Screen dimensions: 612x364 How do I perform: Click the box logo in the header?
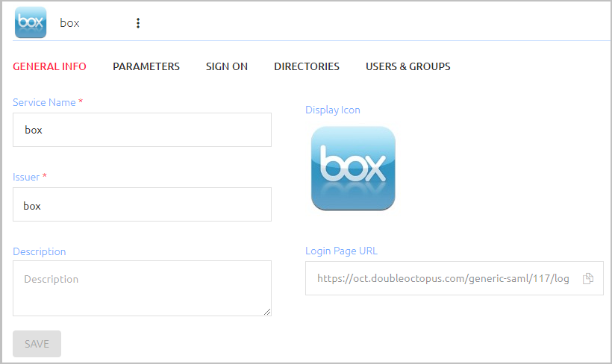point(31,22)
